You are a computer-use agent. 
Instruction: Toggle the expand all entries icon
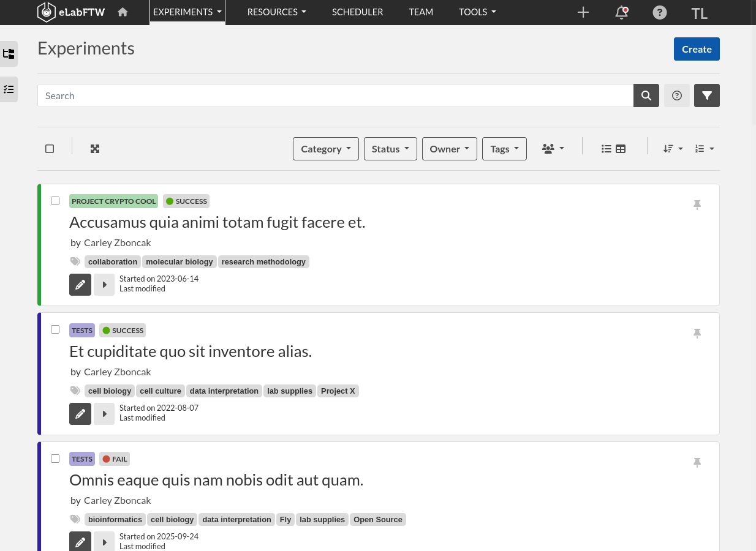pyautogui.click(x=95, y=149)
